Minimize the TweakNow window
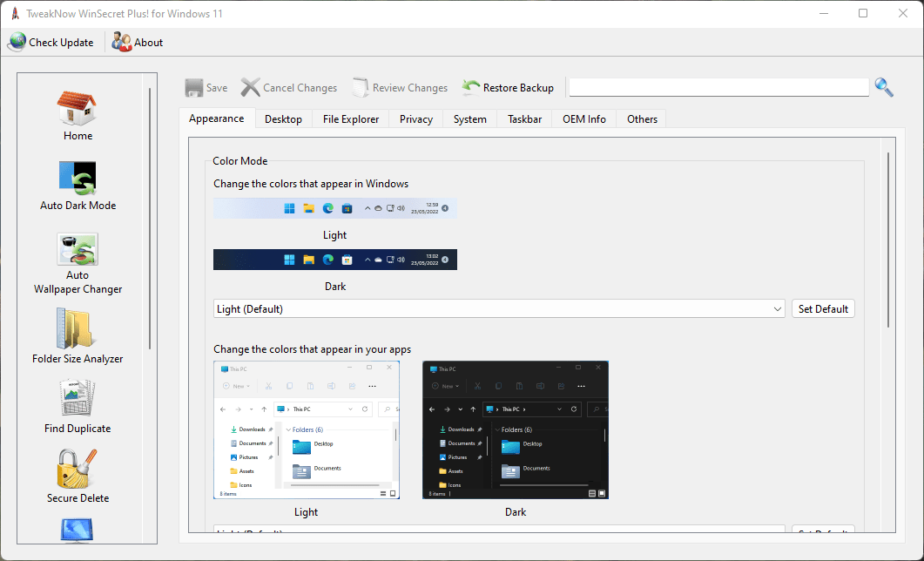The height and width of the screenshot is (561, 924). point(823,13)
